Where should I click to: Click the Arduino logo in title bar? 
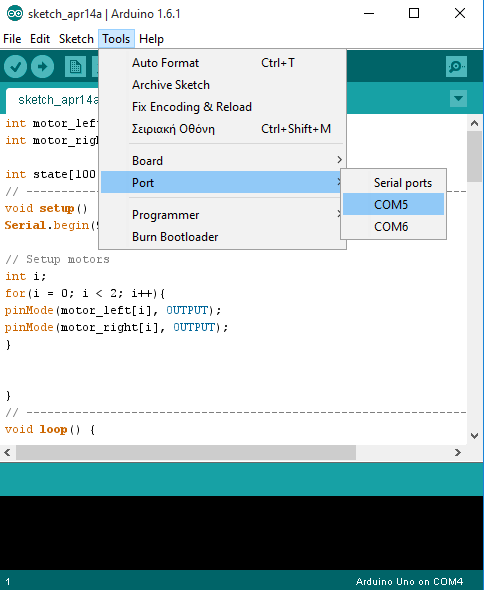coord(15,14)
